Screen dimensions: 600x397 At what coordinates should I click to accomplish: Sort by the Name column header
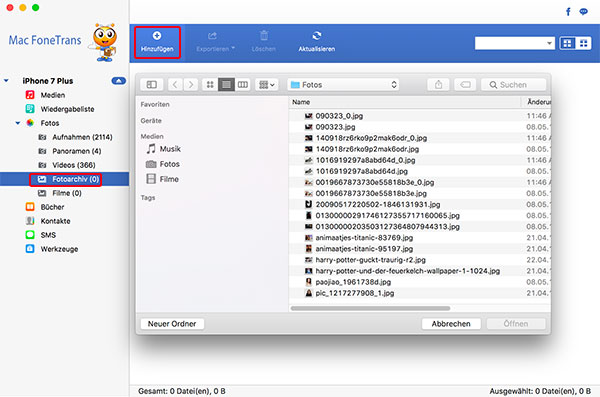tap(301, 102)
